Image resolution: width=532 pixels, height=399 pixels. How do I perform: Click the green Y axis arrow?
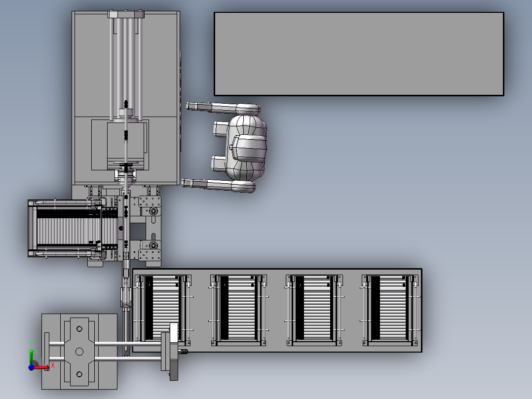coord(31,357)
